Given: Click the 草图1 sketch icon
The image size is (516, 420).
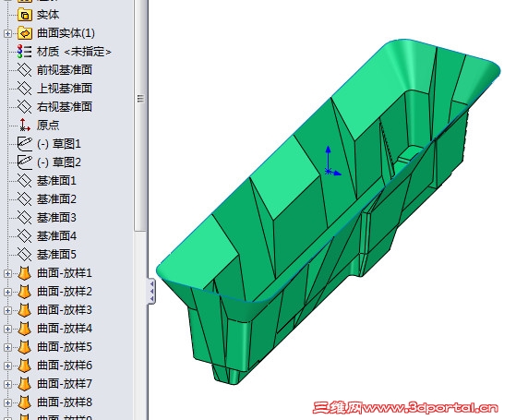Looking at the screenshot, I should coord(25,144).
